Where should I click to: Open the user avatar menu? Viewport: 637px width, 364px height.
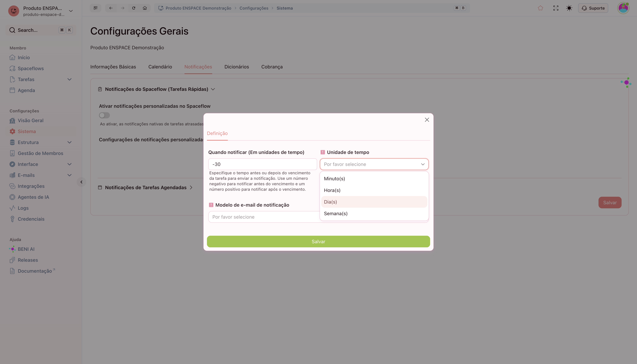(623, 8)
